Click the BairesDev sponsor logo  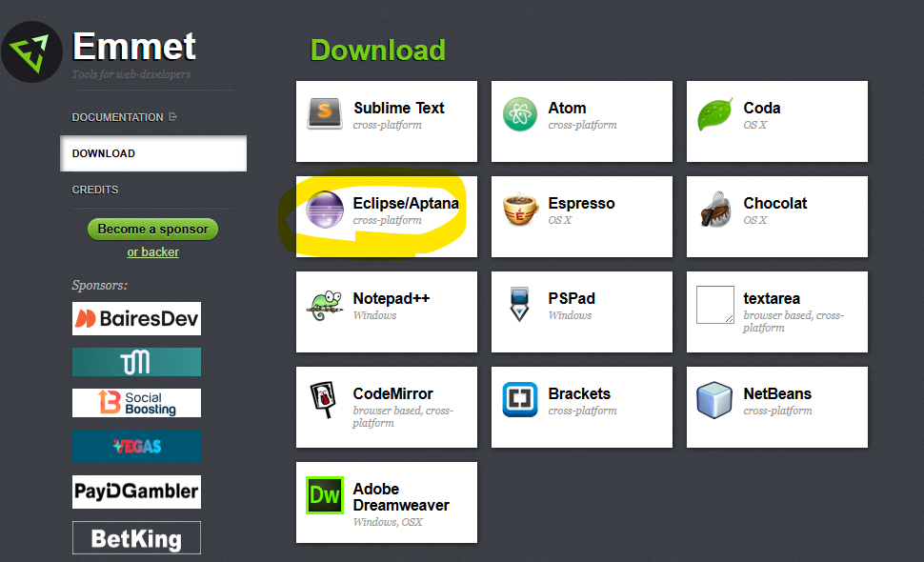pyautogui.click(x=137, y=319)
